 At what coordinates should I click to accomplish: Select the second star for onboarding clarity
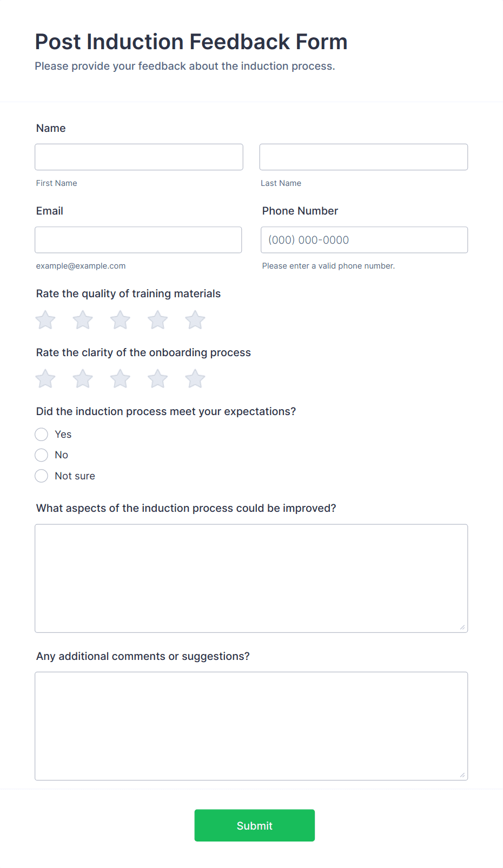82,378
